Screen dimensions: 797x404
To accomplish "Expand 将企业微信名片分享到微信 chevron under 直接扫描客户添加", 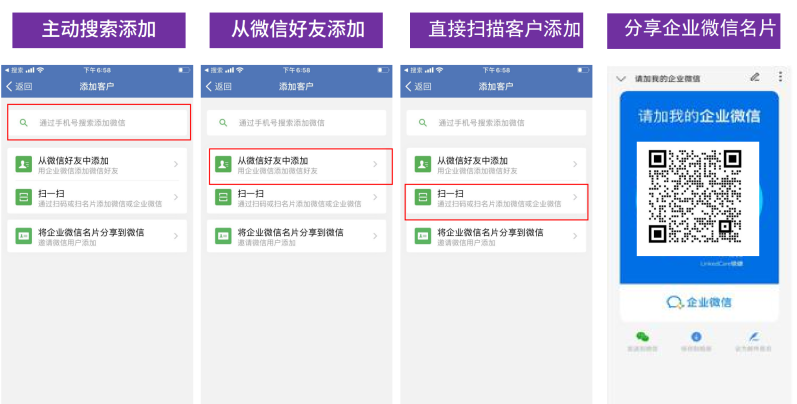I will pos(575,236).
